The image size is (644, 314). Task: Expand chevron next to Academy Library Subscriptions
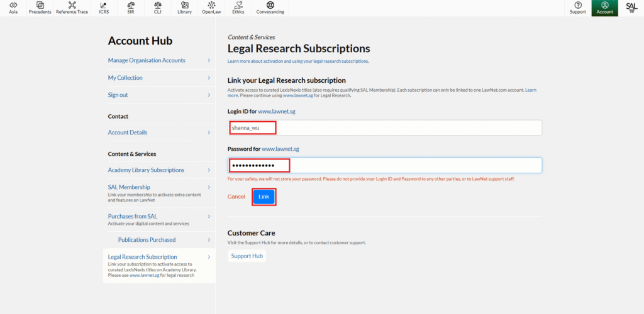(x=209, y=170)
